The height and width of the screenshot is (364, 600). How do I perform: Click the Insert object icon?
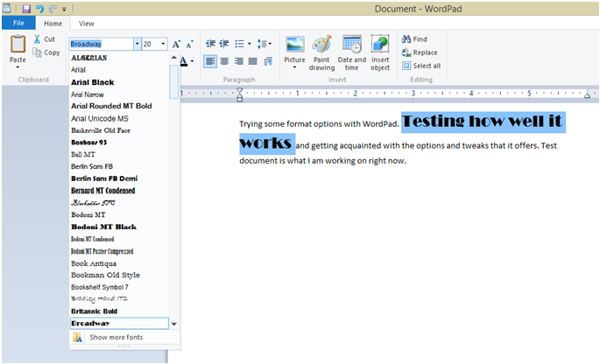click(x=379, y=52)
